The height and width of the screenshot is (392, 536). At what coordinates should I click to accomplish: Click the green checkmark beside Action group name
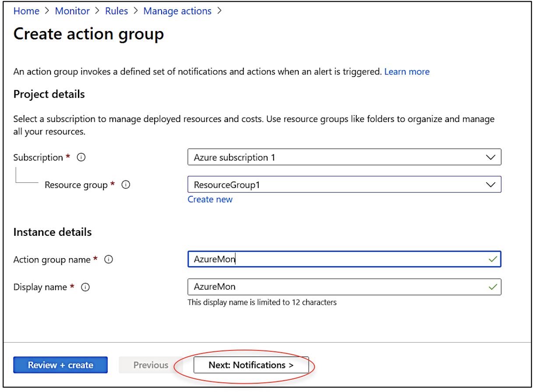pos(494,259)
